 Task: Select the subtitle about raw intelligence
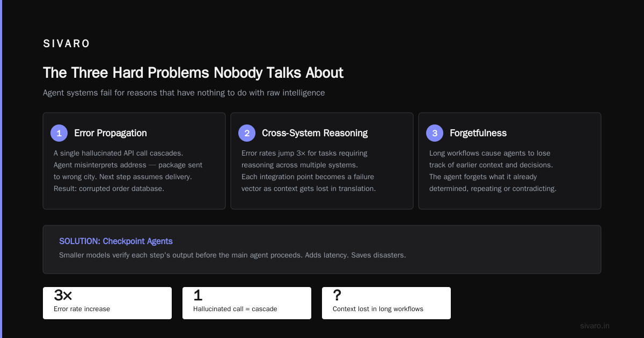[x=184, y=93]
